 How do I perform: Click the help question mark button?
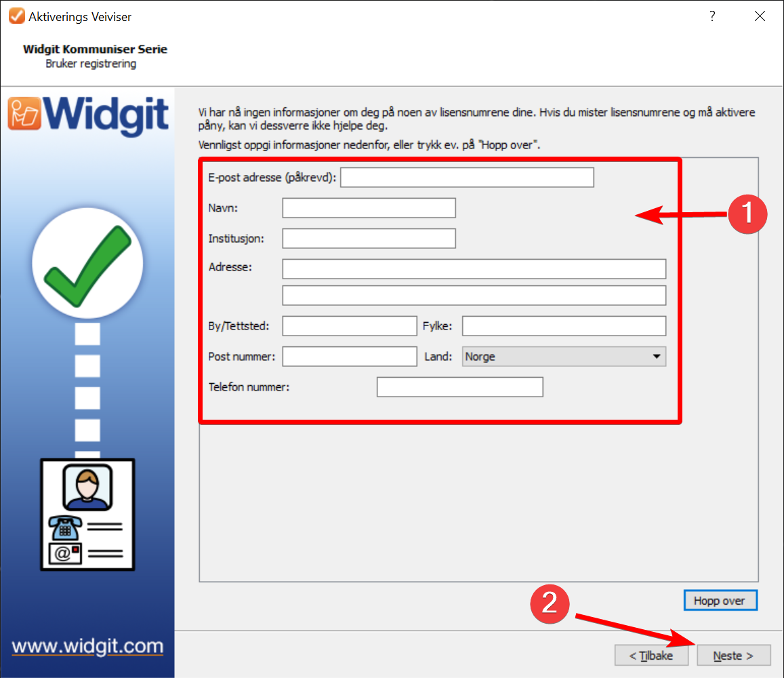pos(712,16)
